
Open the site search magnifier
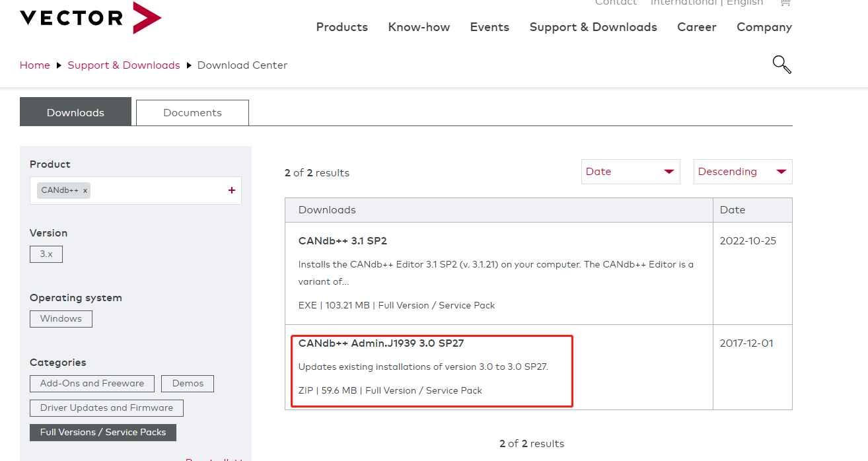782,65
